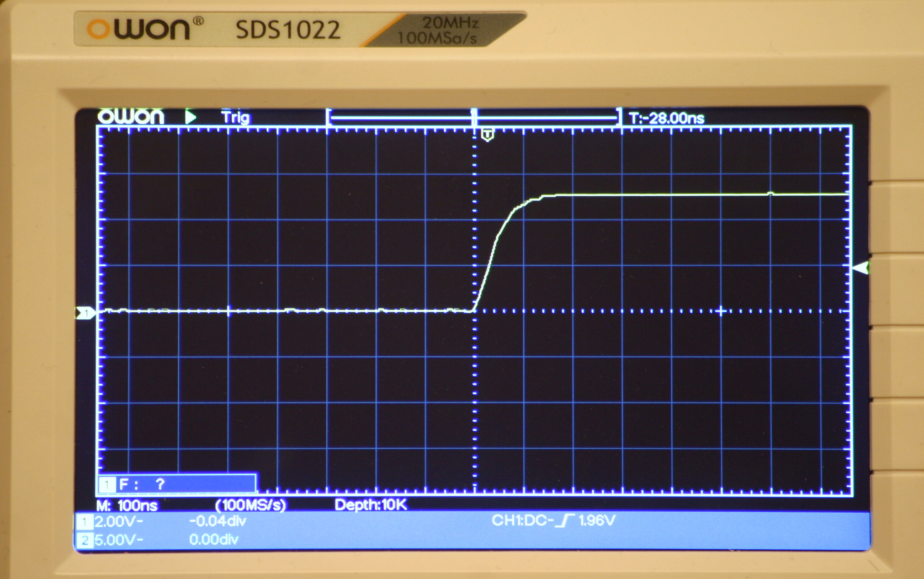
Task: Click the channel 1 ground reference marker
Action: (85, 313)
